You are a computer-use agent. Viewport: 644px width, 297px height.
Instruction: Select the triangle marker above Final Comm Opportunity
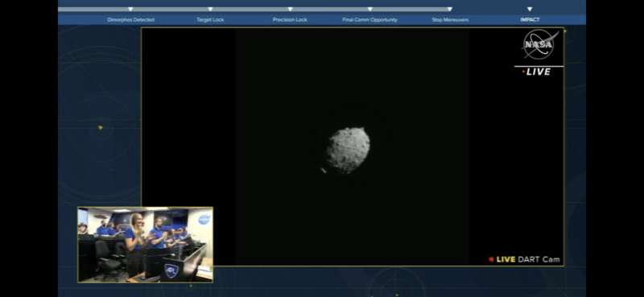369,9
